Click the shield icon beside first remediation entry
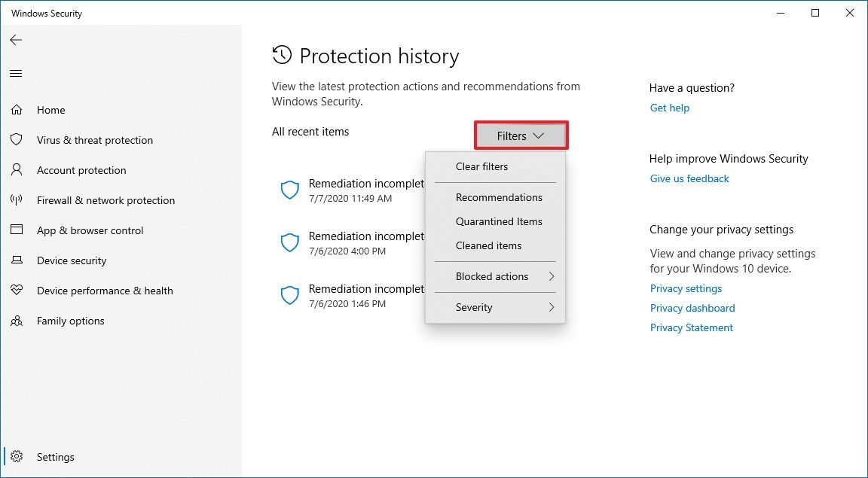The image size is (868, 478). [x=290, y=190]
